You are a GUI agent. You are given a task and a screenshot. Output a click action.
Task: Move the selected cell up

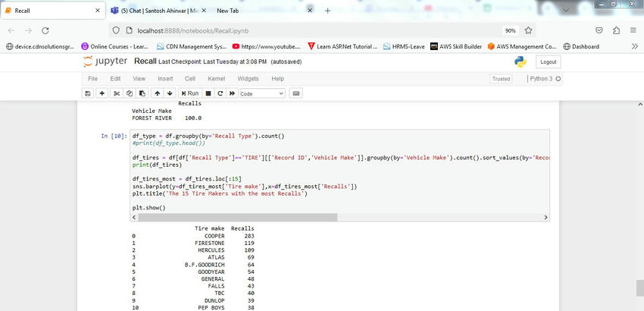(158, 93)
